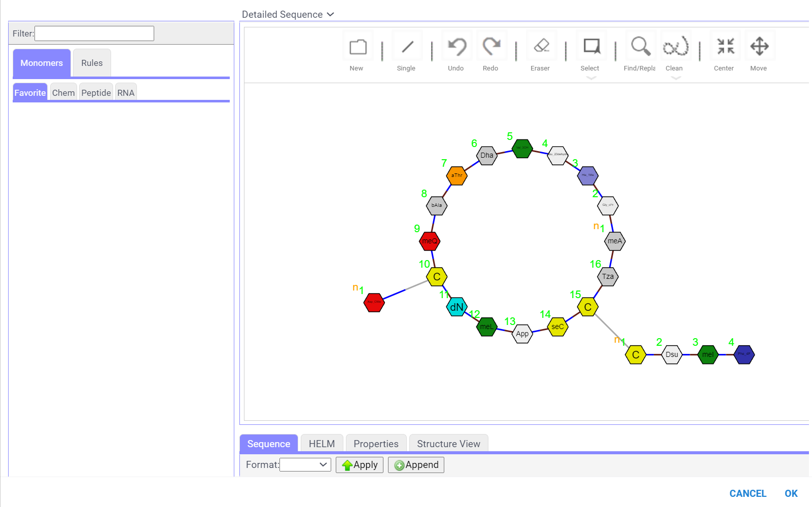Activate the Eraser tool

coord(540,46)
